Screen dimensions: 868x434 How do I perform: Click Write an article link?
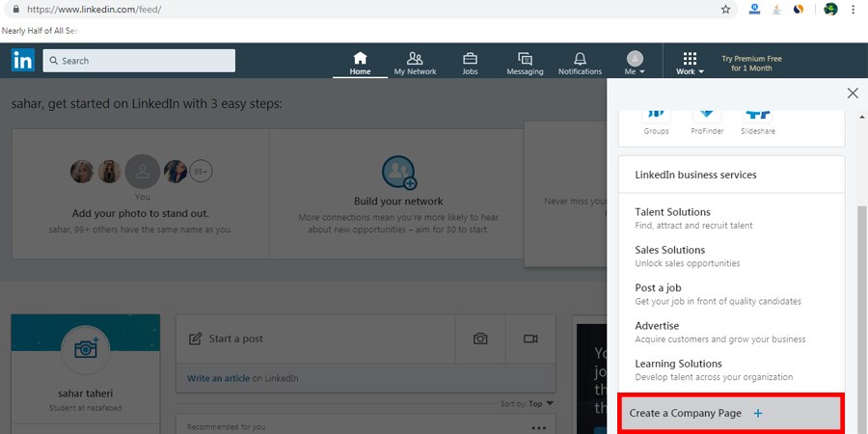(218, 379)
